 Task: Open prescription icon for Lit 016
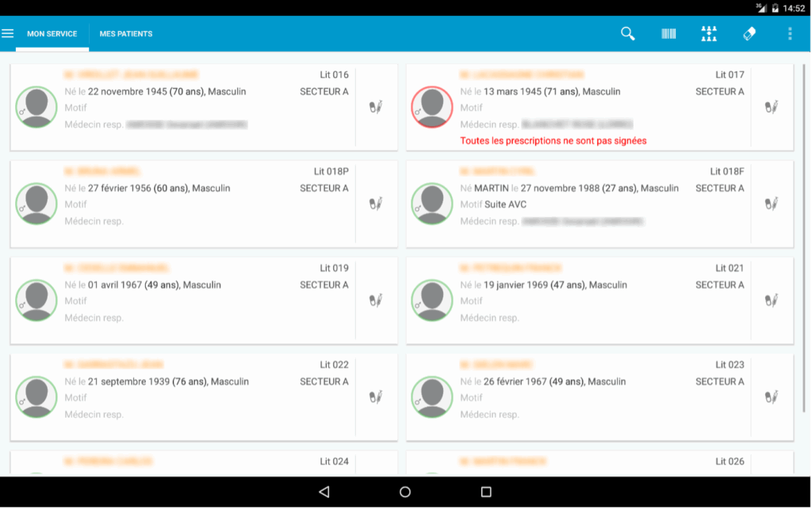[376, 107]
